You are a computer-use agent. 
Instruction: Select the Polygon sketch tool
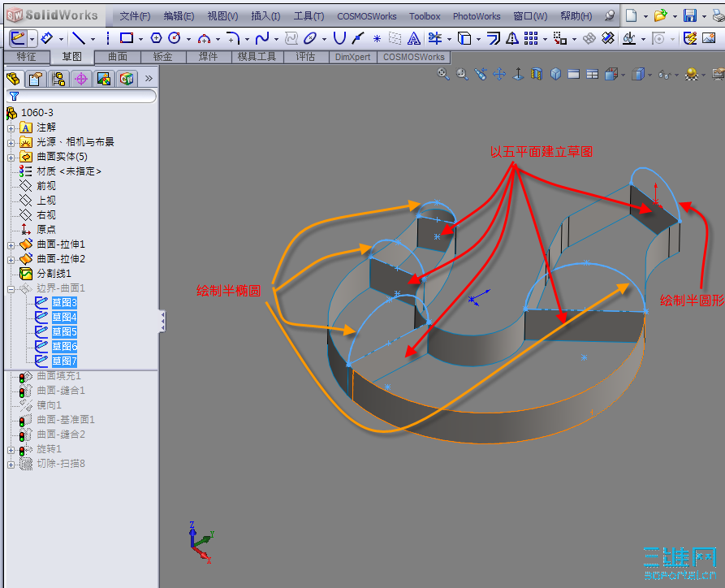pos(156,38)
